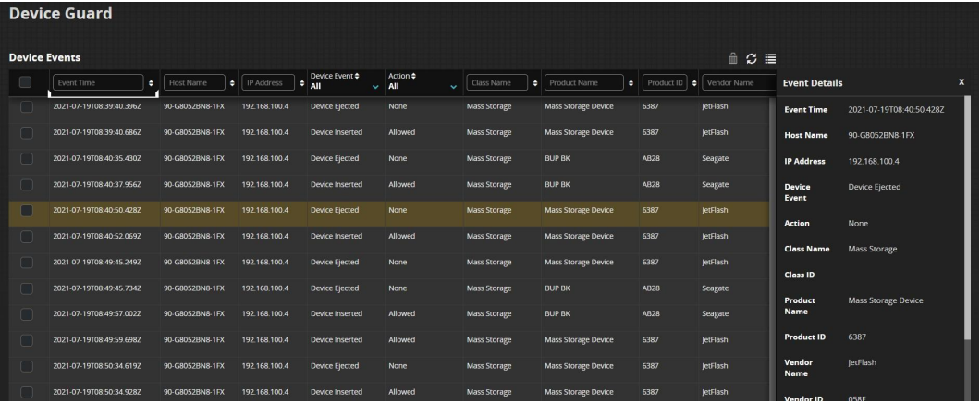This screenshot has height=404, width=980.
Task: Click Seagate in 08:40:37.956Z row
Action: click(x=715, y=185)
